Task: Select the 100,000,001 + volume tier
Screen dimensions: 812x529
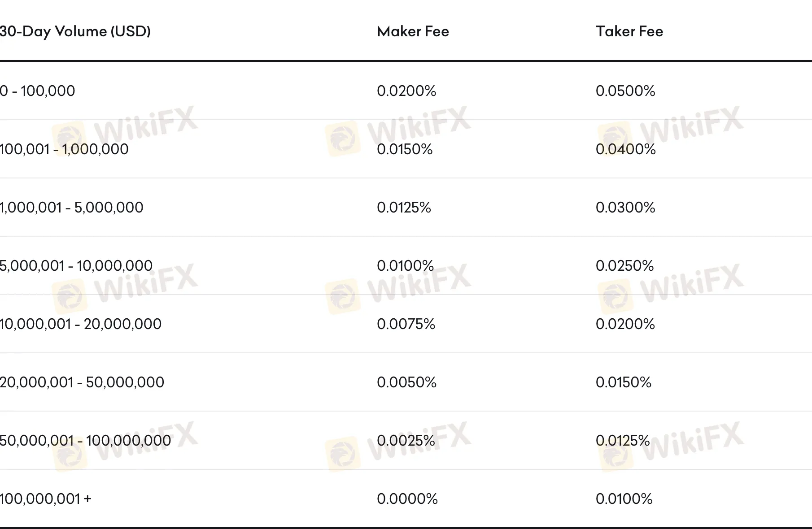Action: point(46,499)
